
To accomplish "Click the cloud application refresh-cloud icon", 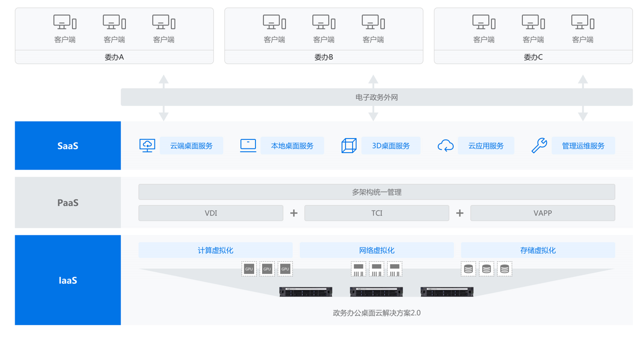I will 445,146.
